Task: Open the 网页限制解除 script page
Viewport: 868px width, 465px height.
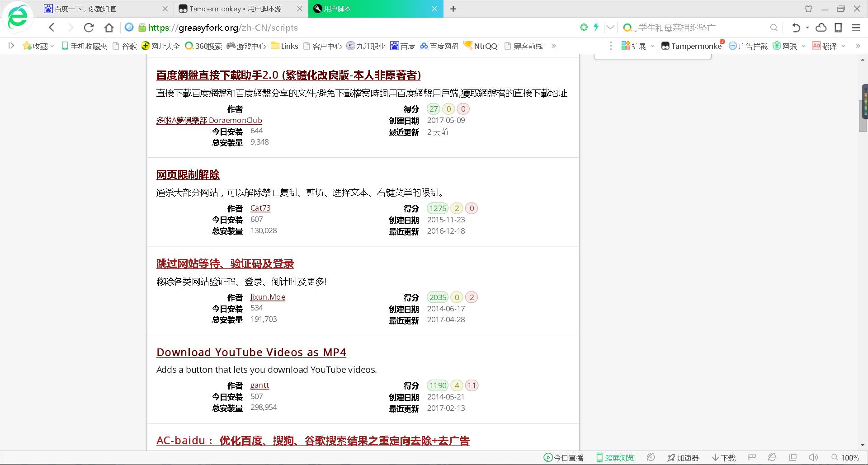Action: 187,174
